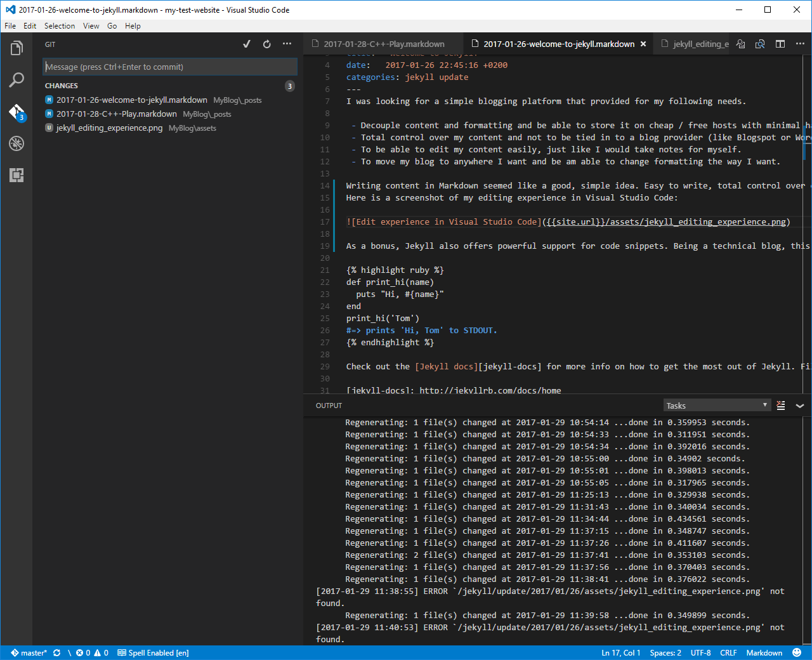Click the Visual Studio Code title bar icon
The width and height of the screenshot is (812, 660).
pos(10,10)
